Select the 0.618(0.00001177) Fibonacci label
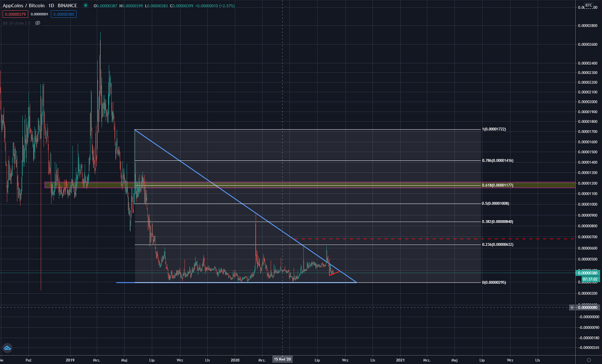Screen dimensions: 602x364 (x=498, y=185)
